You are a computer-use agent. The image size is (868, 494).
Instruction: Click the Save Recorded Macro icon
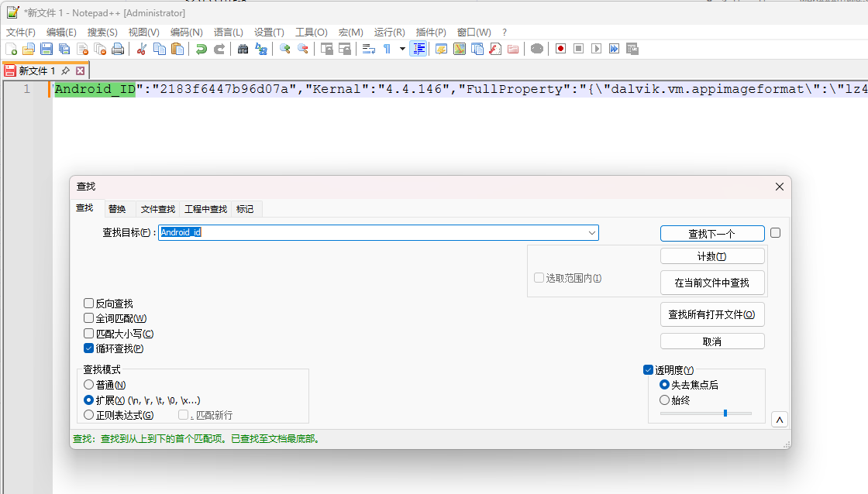click(632, 50)
